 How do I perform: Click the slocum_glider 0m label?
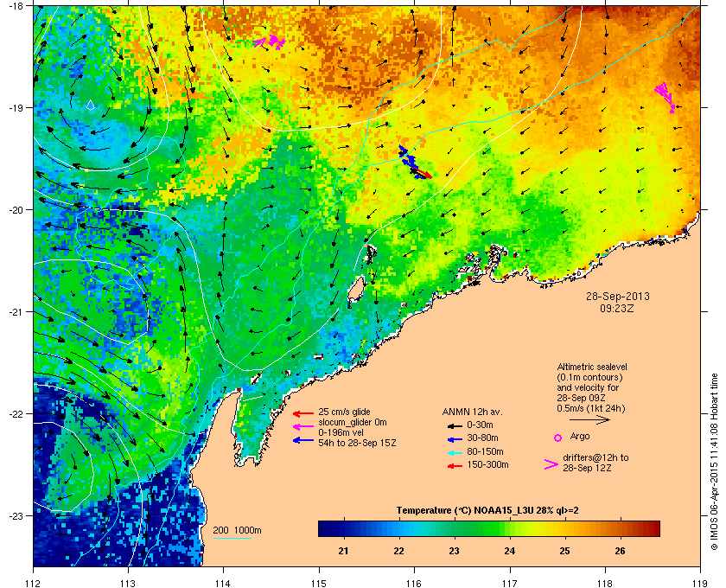point(352,423)
